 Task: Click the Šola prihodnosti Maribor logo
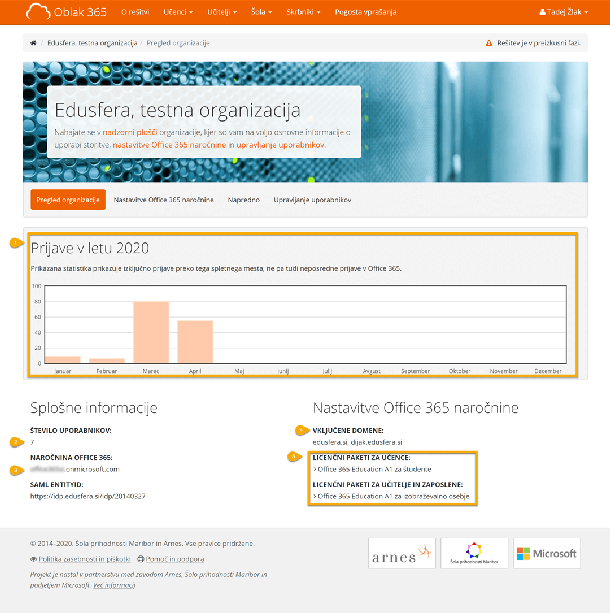(x=472, y=553)
